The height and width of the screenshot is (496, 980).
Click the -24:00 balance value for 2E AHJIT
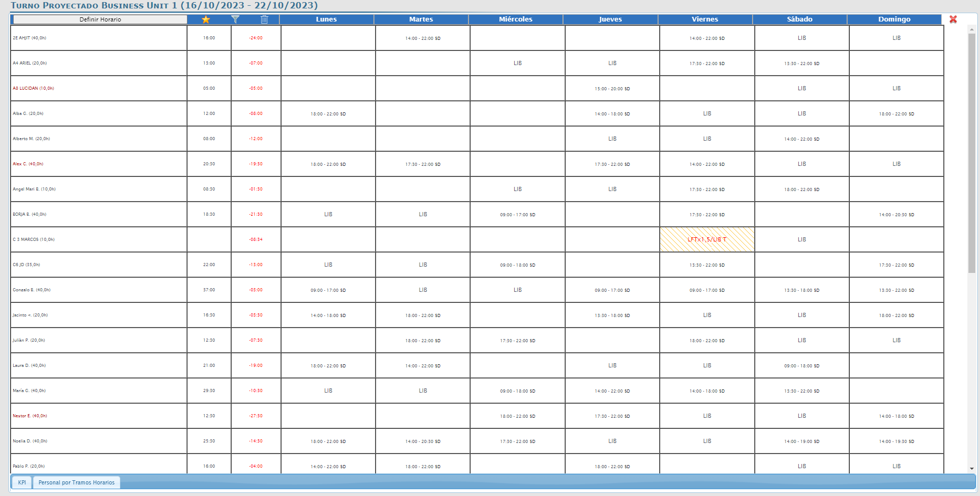click(255, 38)
